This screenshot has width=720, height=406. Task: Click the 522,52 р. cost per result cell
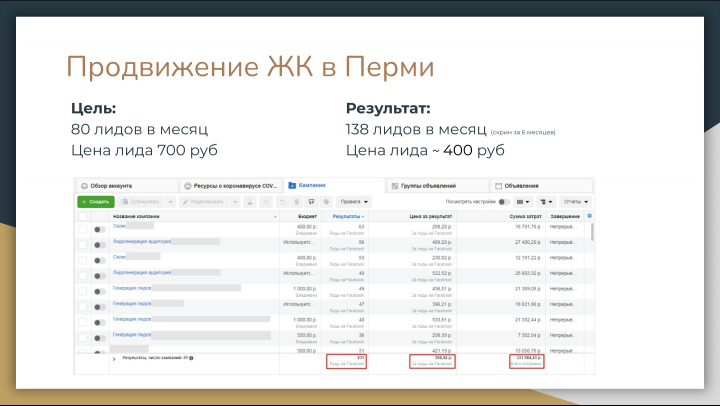click(x=442, y=273)
